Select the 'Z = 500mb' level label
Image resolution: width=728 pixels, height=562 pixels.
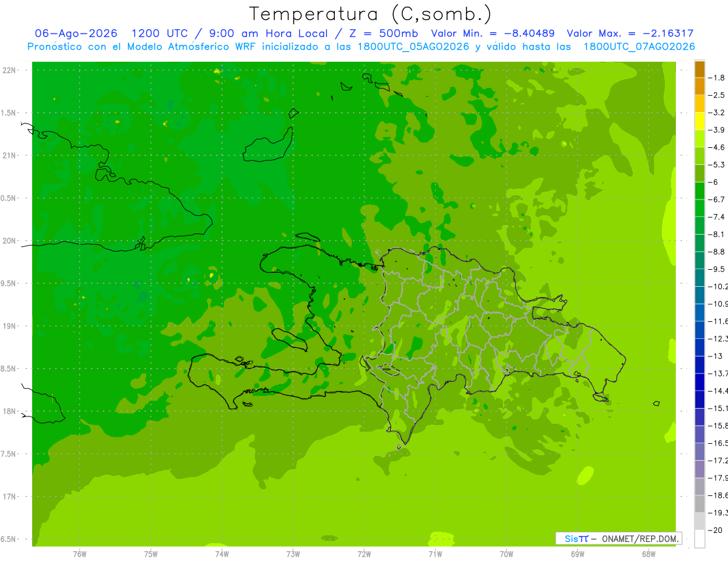click(383, 33)
